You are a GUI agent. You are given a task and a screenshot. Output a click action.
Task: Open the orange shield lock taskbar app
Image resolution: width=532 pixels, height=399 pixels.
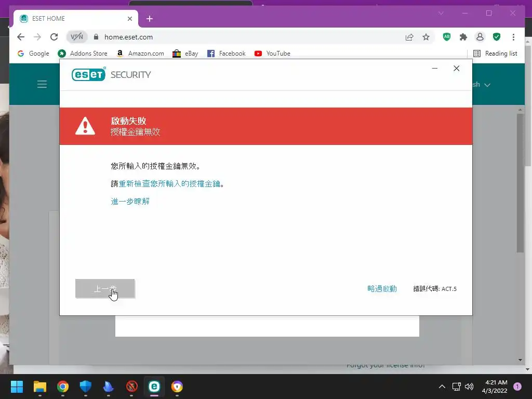[177, 387]
